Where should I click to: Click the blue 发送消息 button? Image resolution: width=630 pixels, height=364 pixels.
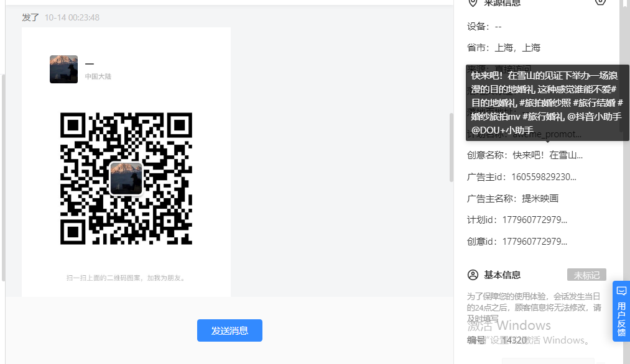click(229, 330)
